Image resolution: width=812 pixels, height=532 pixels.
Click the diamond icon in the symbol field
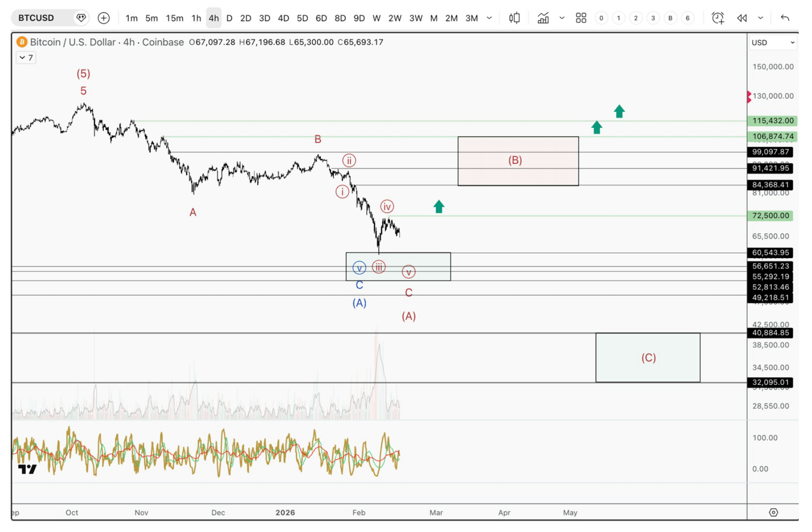click(81, 17)
